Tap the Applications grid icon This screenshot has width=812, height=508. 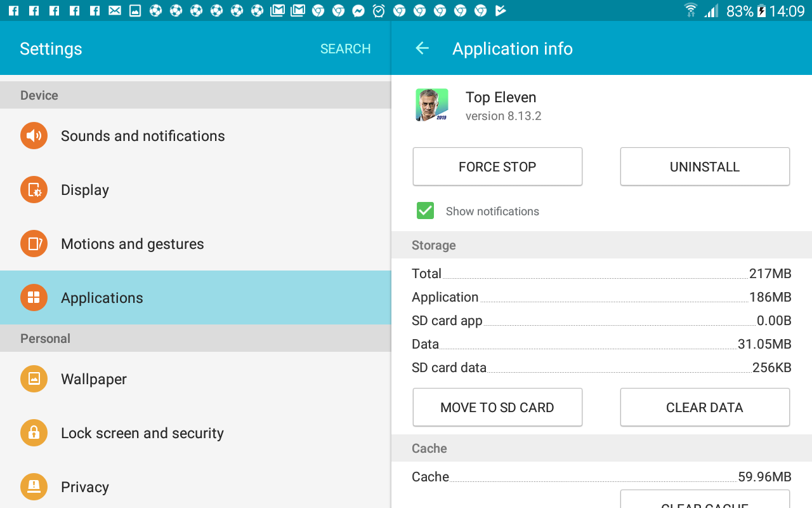(34, 298)
